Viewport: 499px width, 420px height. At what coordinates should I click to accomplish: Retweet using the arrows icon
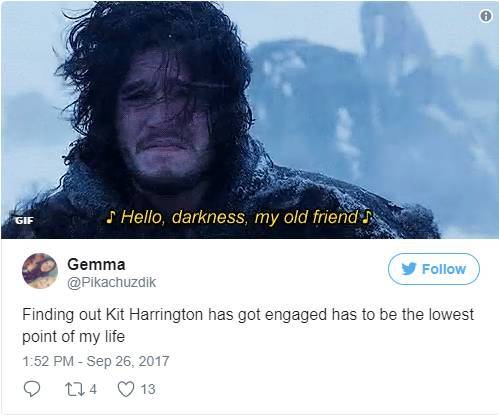(75, 389)
